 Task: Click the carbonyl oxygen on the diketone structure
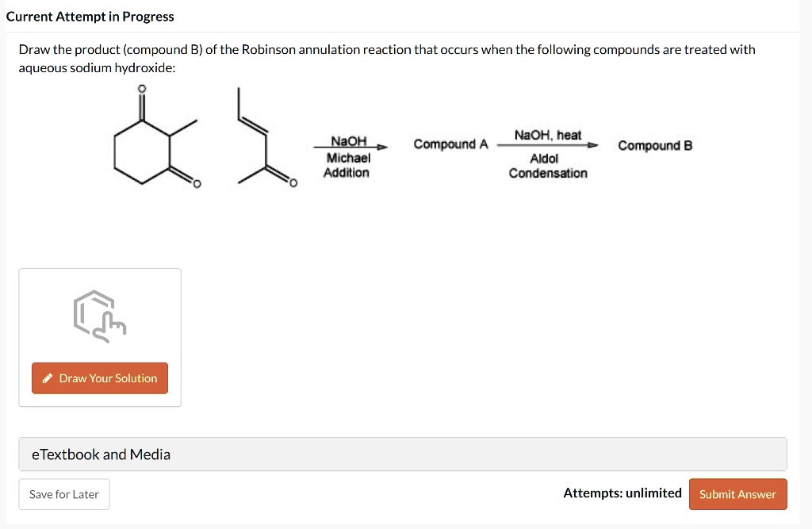pyautogui.click(x=142, y=87)
